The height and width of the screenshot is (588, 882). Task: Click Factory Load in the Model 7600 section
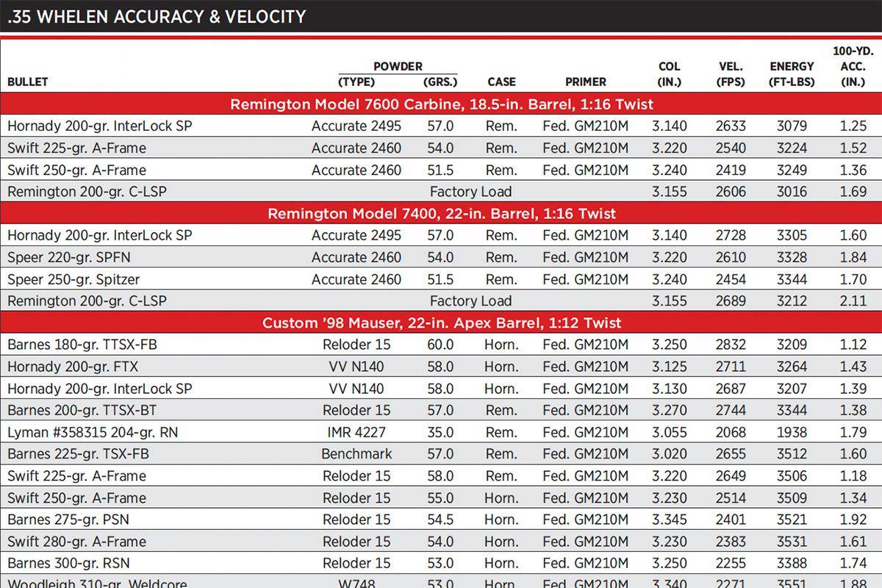[470, 192]
